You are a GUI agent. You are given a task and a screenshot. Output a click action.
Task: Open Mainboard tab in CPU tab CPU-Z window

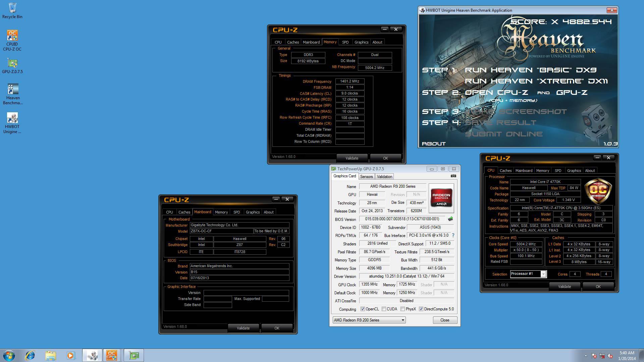(524, 171)
